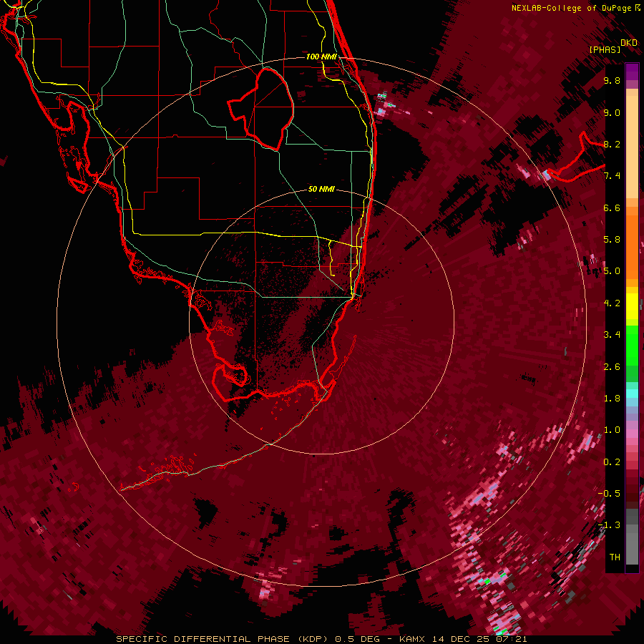Viewport: 644px width, 644px height.
Task: Click the -0.5 scale value
Action: pos(609,493)
